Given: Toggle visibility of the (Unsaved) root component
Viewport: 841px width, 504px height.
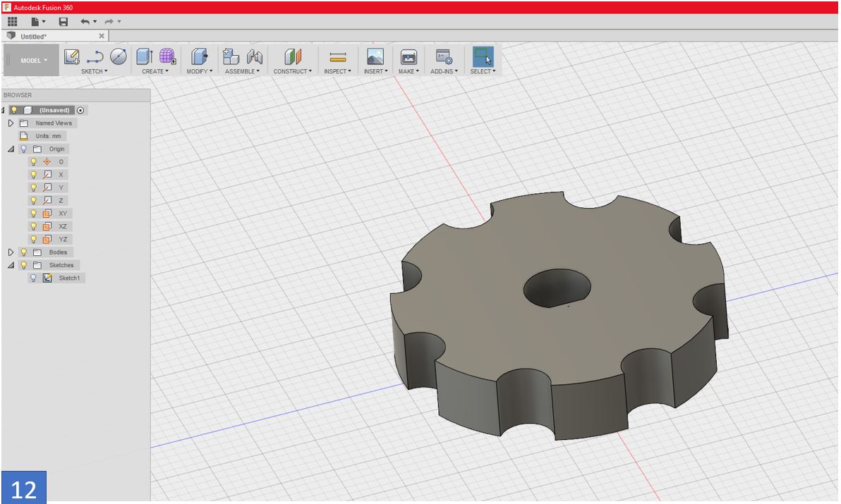Looking at the screenshot, I should click(15, 111).
